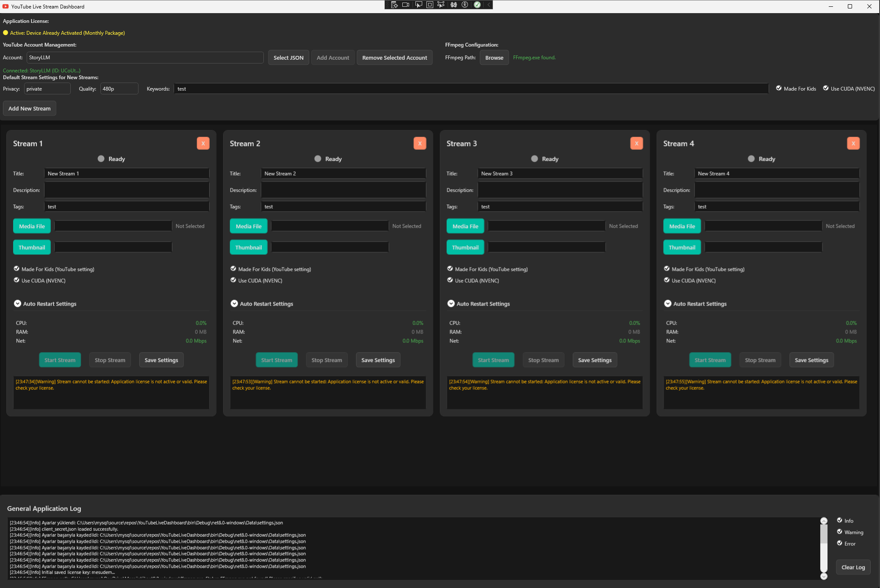Remove Stream 3 with its orange X
The height and width of the screenshot is (588, 880).
pos(636,144)
